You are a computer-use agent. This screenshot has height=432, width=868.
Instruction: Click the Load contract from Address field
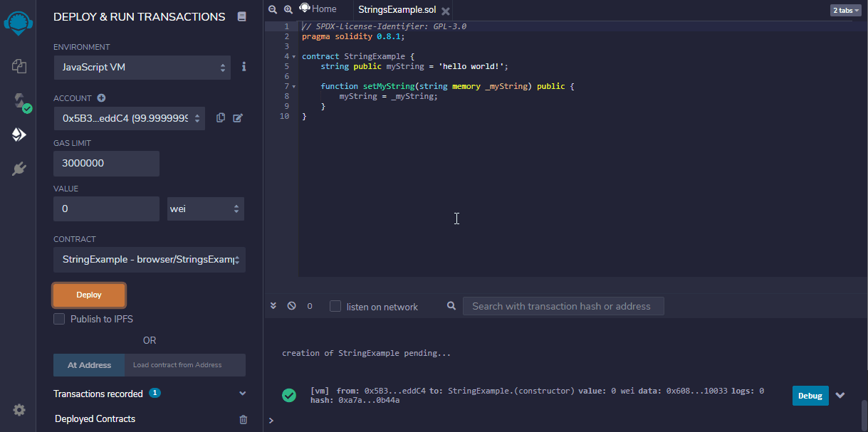(x=185, y=365)
